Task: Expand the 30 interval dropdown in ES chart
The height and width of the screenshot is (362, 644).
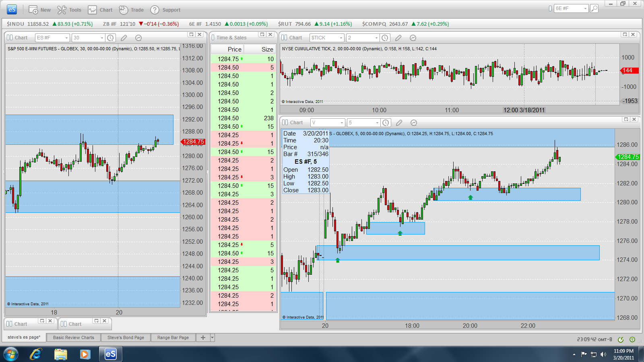Action: pos(102,38)
